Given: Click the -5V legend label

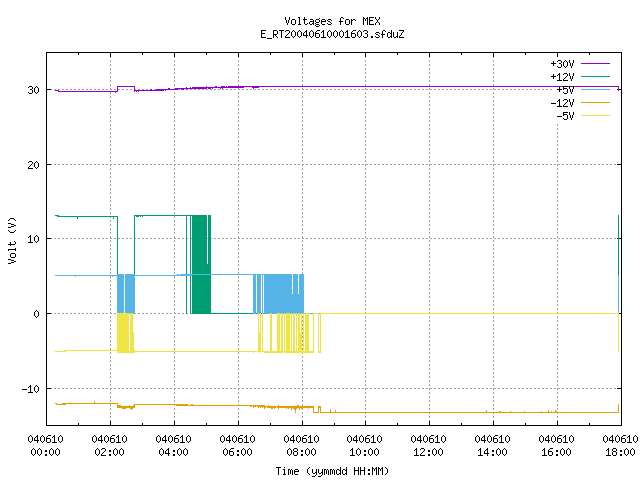Looking at the screenshot, I should (x=565, y=116).
